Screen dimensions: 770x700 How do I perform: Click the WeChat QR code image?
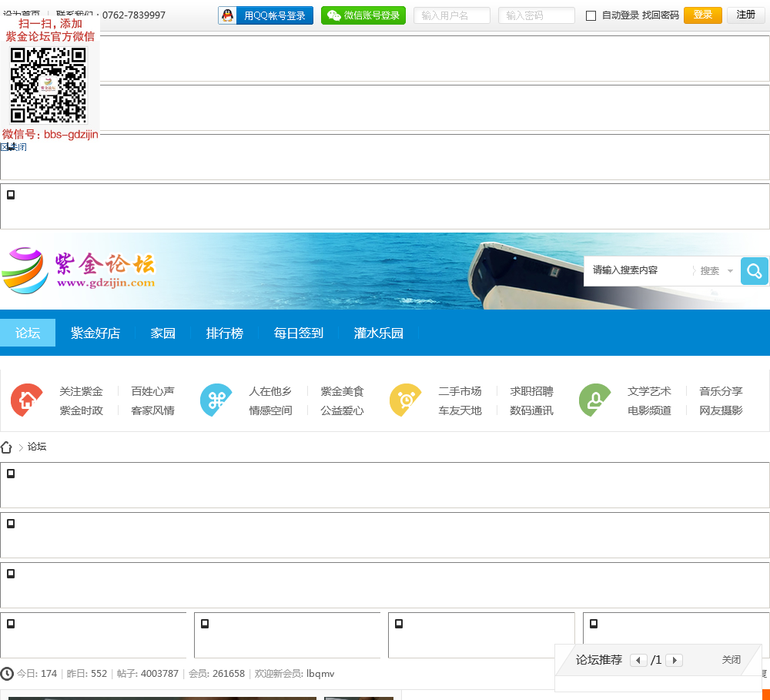(x=49, y=85)
